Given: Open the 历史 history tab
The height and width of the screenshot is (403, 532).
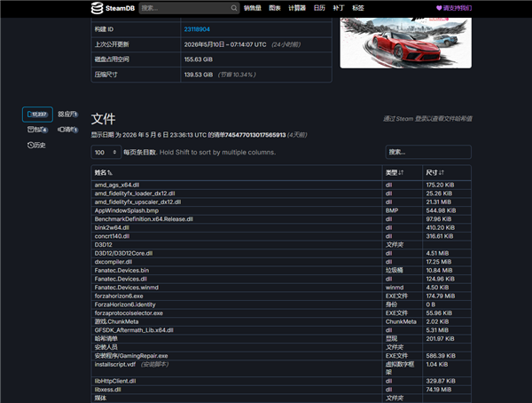Looking at the screenshot, I should click(36, 145).
